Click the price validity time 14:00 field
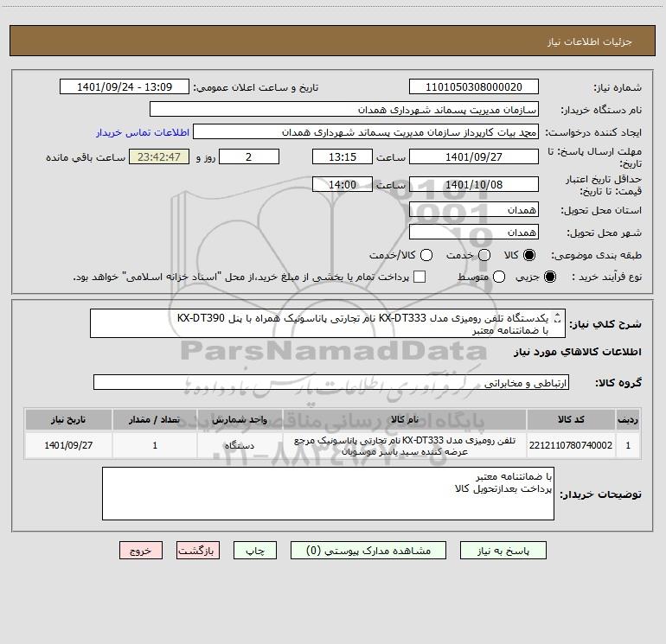This screenshot has width=666, height=644. click(343, 184)
